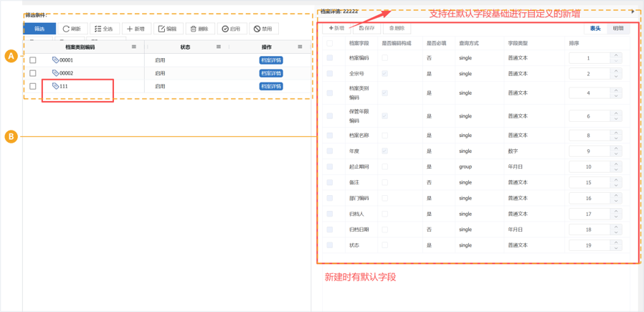Image resolution: width=644 pixels, height=312 pixels.
Task: Increase the sort value for 部门编码
Action: [615, 195]
